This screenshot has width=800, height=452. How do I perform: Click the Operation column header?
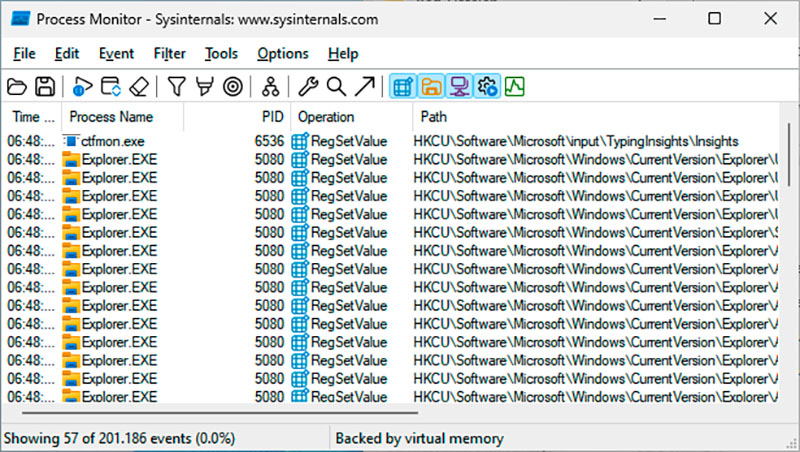click(352, 117)
